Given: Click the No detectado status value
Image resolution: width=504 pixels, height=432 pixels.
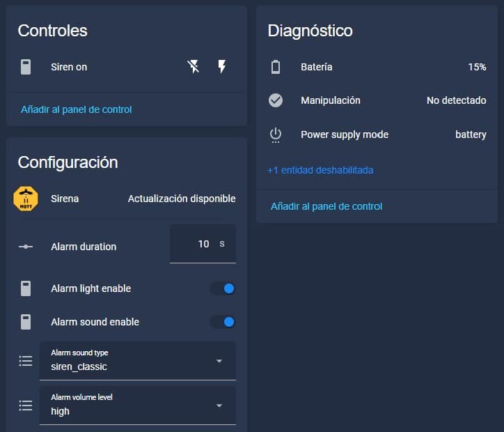Looking at the screenshot, I should 457,100.
